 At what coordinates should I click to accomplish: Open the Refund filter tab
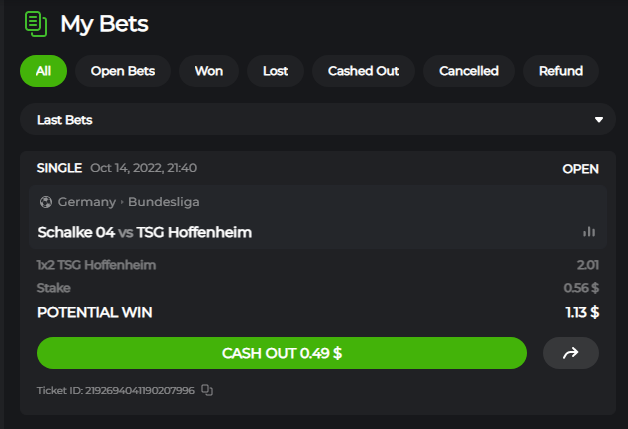point(561,71)
